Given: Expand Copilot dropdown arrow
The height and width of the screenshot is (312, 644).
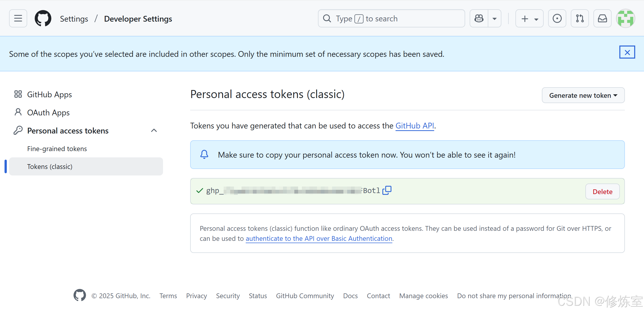Looking at the screenshot, I should (x=495, y=18).
